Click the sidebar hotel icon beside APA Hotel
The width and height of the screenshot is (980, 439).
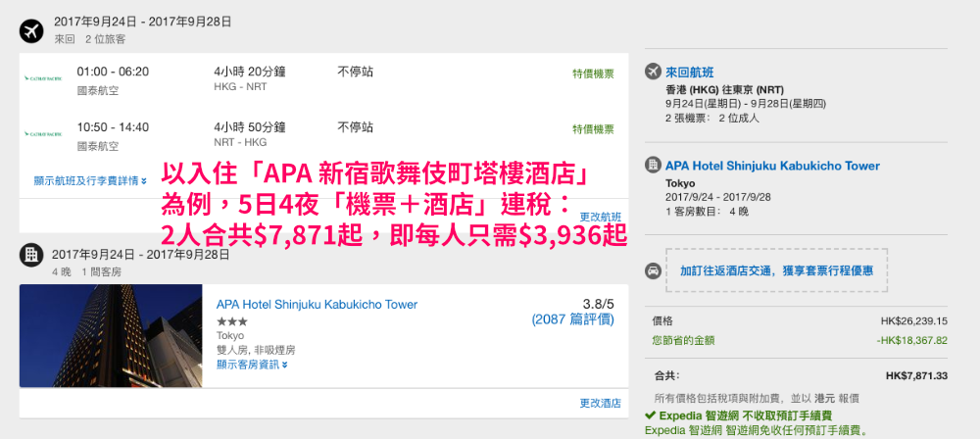(653, 166)
